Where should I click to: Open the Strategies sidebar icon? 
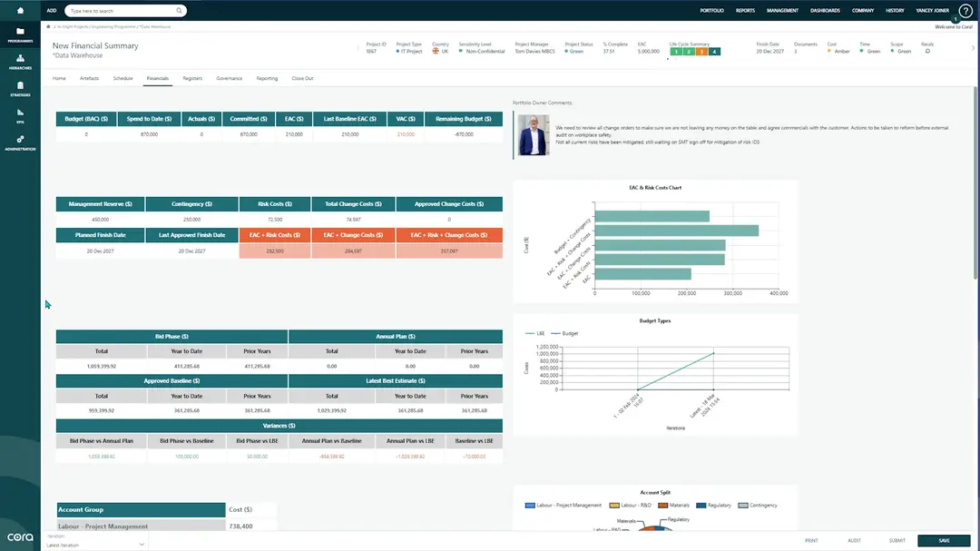20,86
